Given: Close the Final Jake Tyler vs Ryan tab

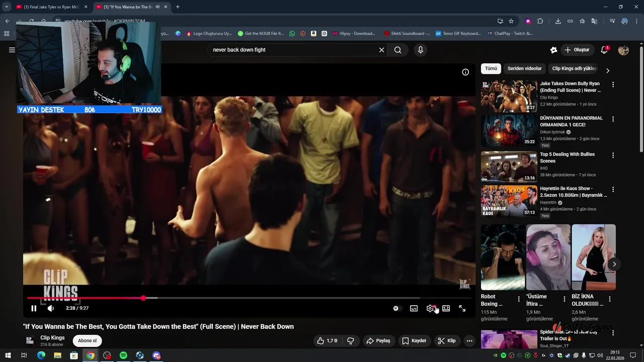Looking at the screenshot, I should (86, 7).
